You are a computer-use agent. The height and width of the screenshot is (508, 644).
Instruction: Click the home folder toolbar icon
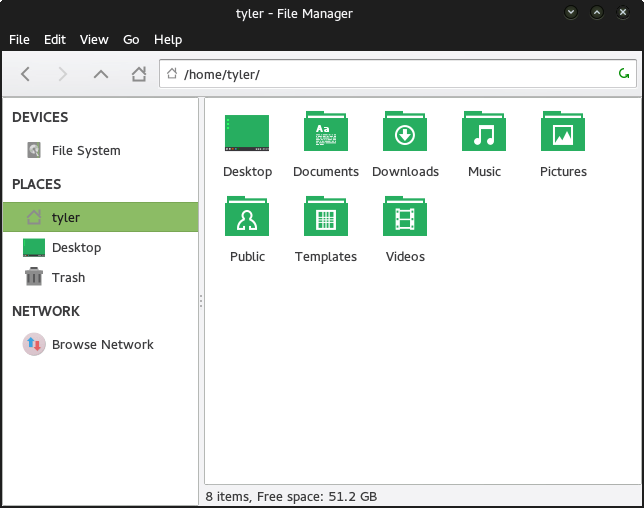click(139, 74)
